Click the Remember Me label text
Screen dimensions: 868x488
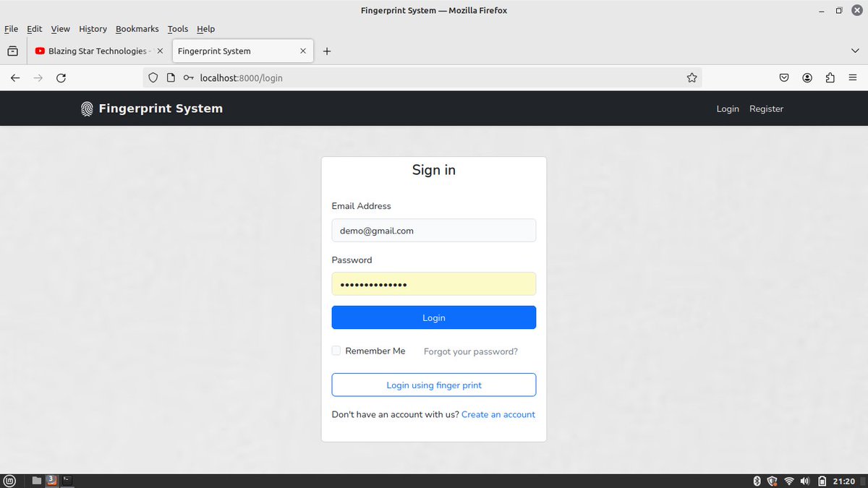(375, 351)
